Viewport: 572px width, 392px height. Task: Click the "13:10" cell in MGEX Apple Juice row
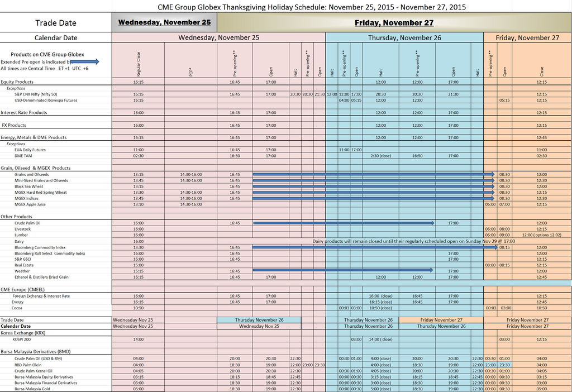[139, 204]
